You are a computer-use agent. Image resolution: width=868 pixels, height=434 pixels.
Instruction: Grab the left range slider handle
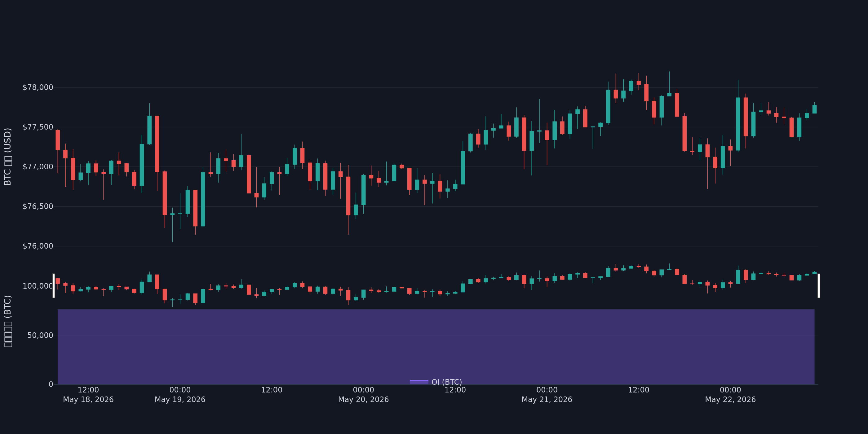coord(54,286)
